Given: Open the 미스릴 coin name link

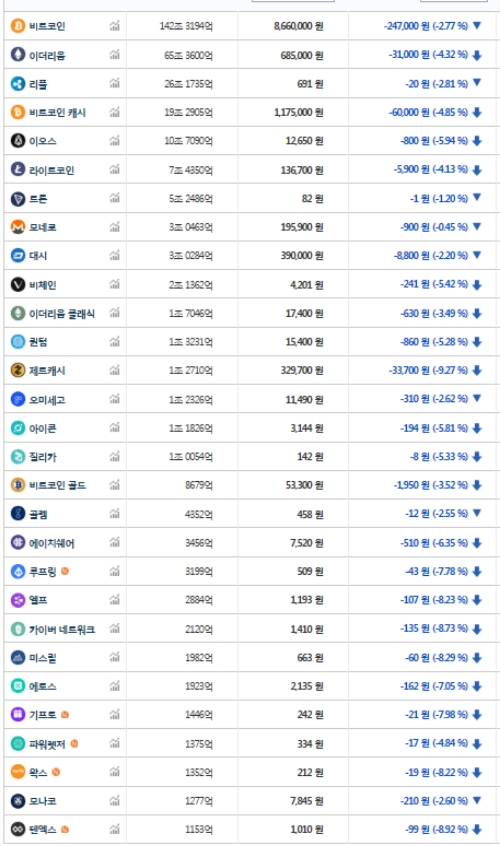Looking at the screenshot, I should click(43, 658).
